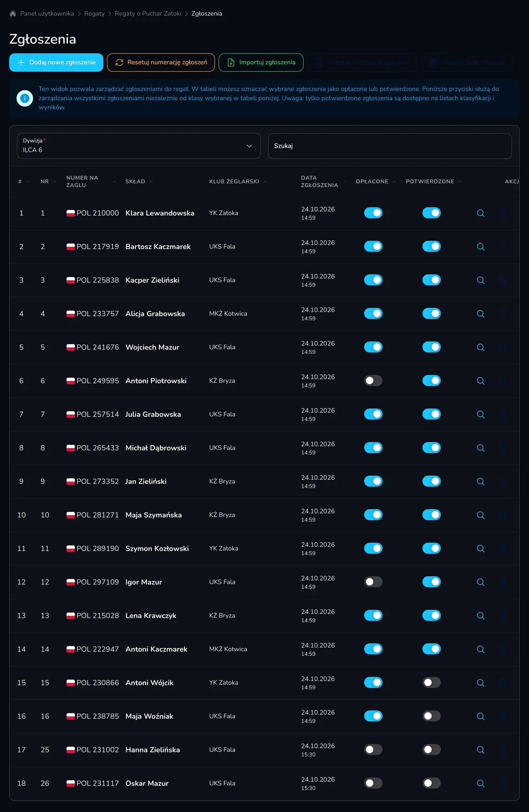
Task: Click the home icon in the breadcrumb
Action: tap(13, 14)
